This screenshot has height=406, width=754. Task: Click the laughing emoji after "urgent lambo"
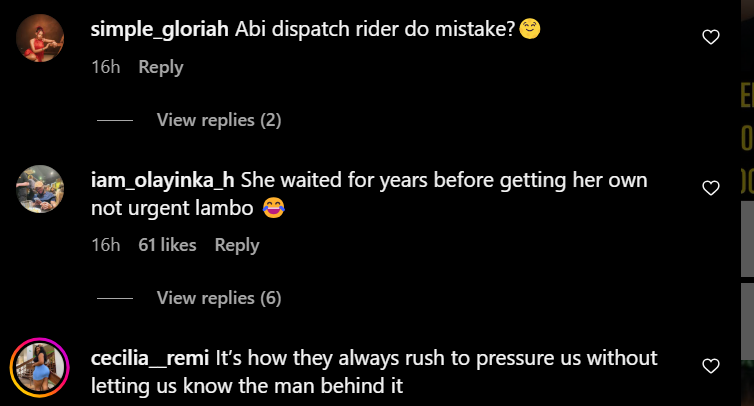(272, 208)
